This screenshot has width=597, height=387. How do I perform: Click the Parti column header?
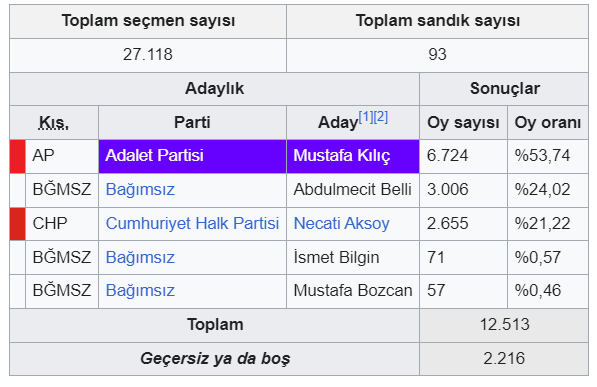pyautogui.click(x=192, y=123)
